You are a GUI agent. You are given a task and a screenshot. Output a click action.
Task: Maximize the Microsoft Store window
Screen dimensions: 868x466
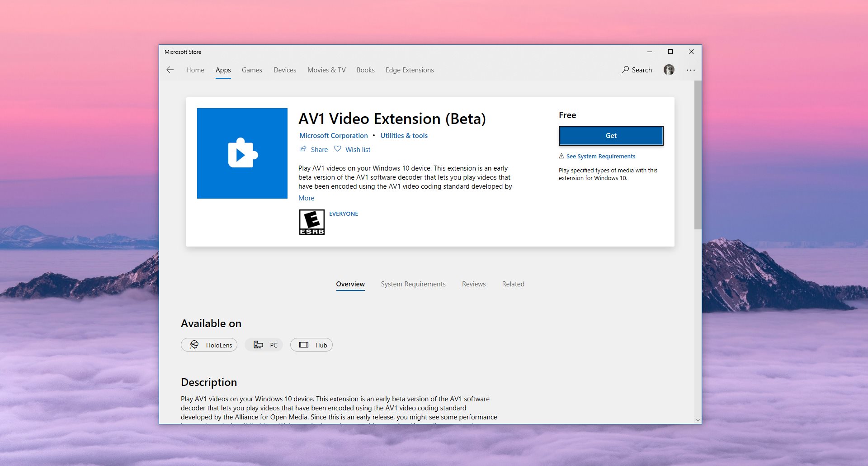click(670, 52)
